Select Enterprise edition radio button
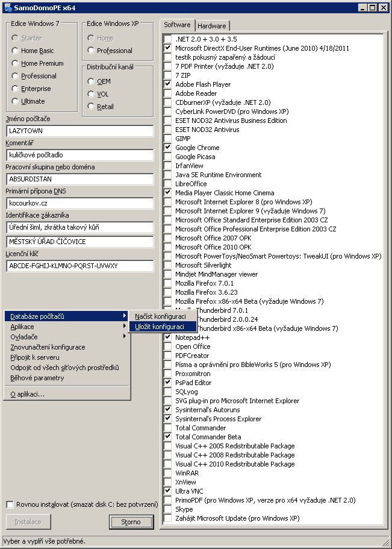Screen dimensions: 392x549 [x=14, y=89]
